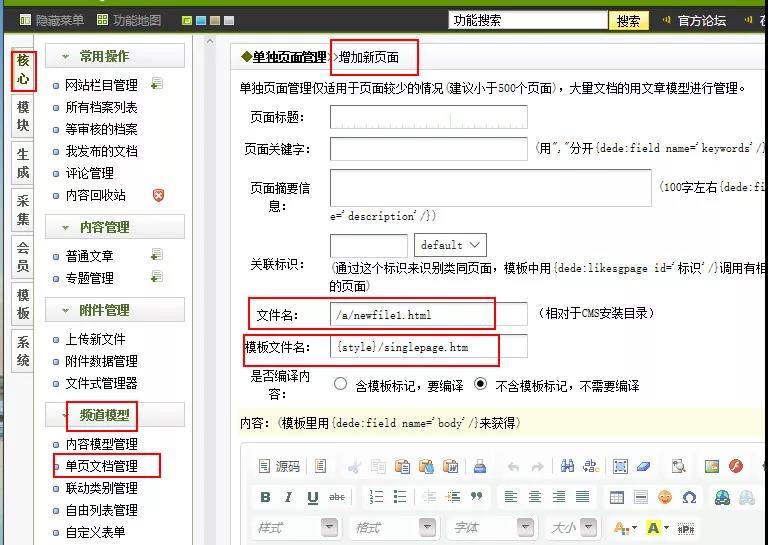
Task: Select 不含模板标记,不需要编译 radio option
Action: pos(480,384)
